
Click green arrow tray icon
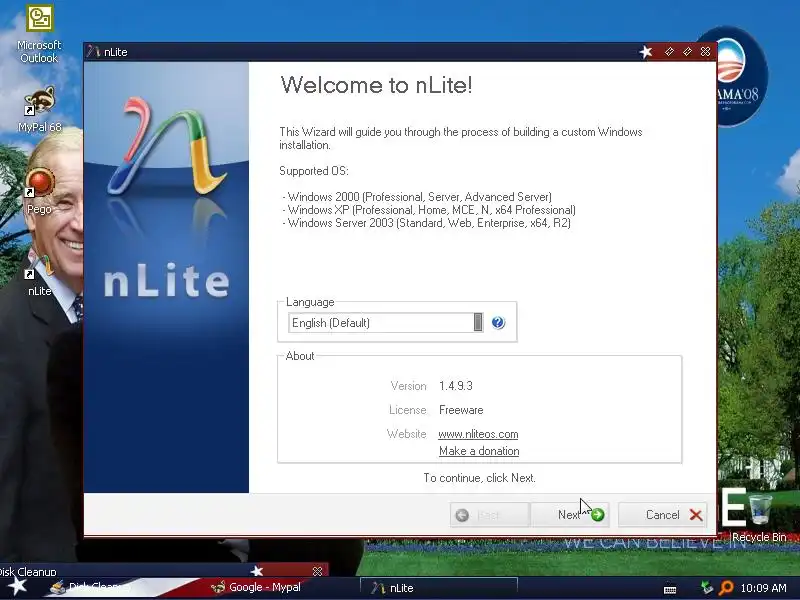707,587
